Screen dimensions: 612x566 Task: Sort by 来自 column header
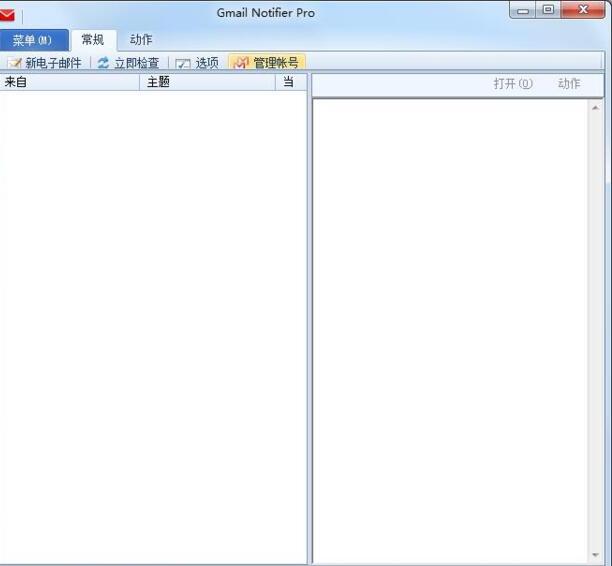click(69, 82)
